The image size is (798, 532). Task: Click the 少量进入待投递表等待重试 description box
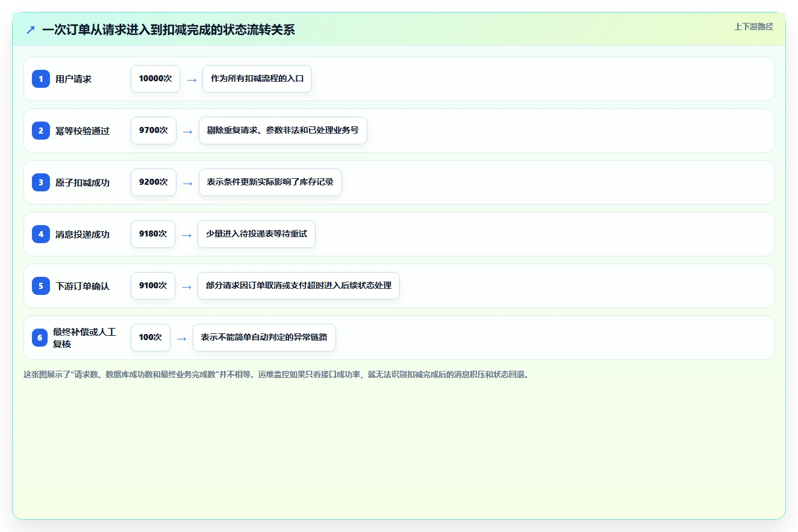[x=257, y=234]
